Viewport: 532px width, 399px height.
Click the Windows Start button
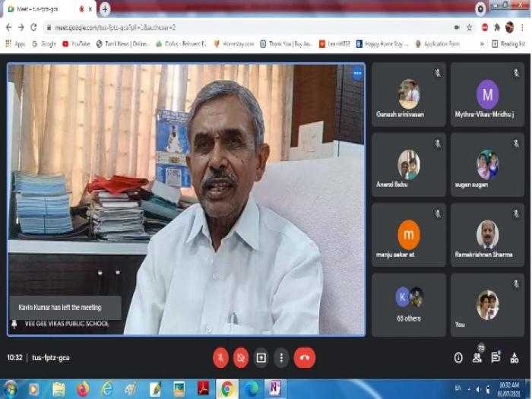10,389
